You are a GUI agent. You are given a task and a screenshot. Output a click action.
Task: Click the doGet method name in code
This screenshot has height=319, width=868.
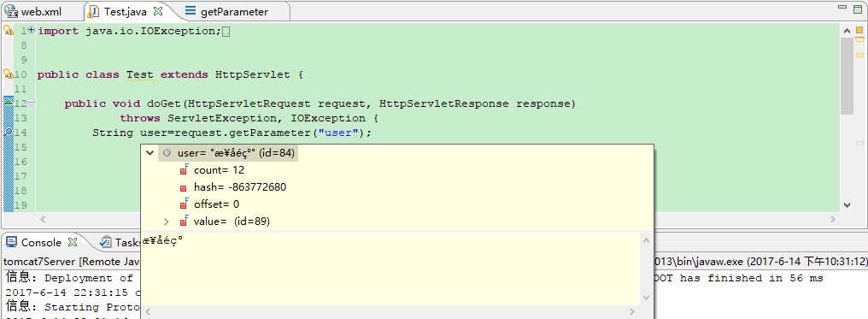point(164,103)
